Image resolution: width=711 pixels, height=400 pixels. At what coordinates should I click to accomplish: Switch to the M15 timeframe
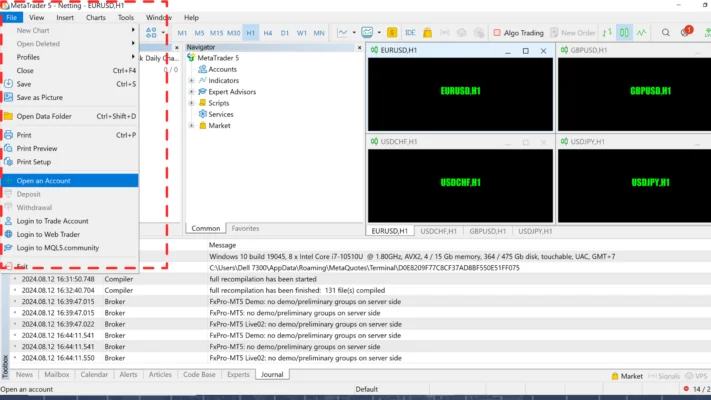[216, 33]
